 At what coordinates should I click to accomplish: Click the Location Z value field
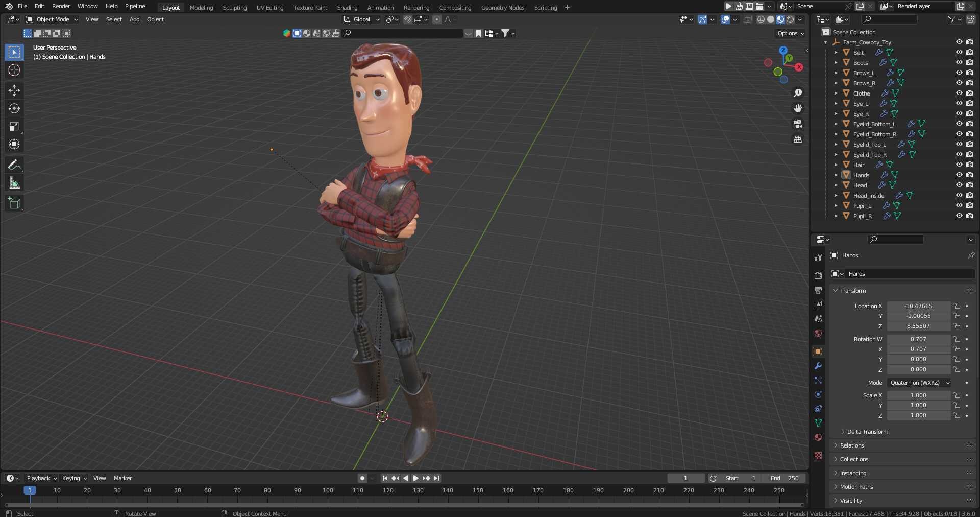(918, 326)
